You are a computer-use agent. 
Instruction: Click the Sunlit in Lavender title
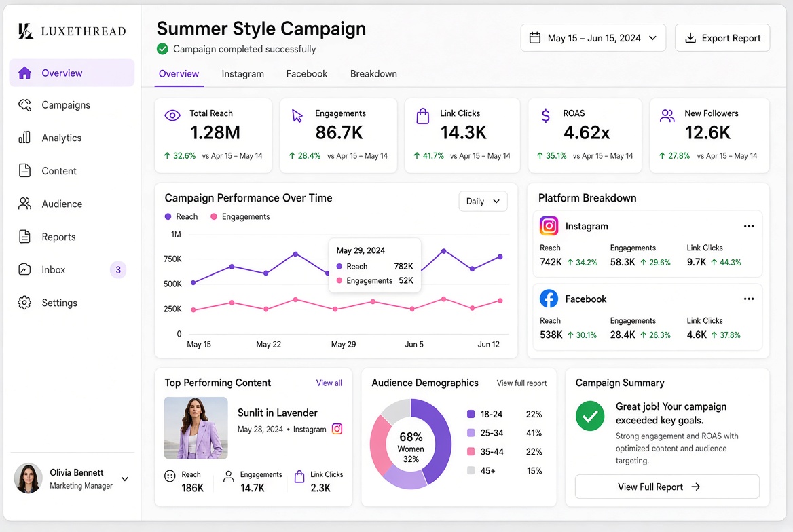tap(278, 413)
